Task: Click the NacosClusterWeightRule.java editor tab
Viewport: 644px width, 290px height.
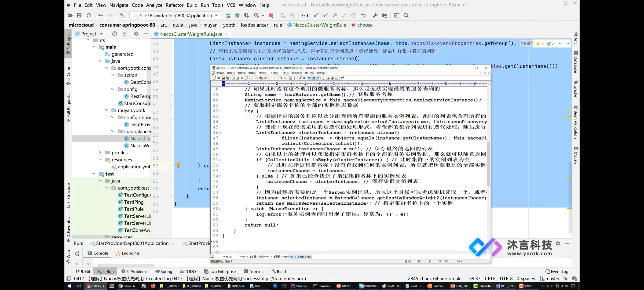Action: coord(190,34)
